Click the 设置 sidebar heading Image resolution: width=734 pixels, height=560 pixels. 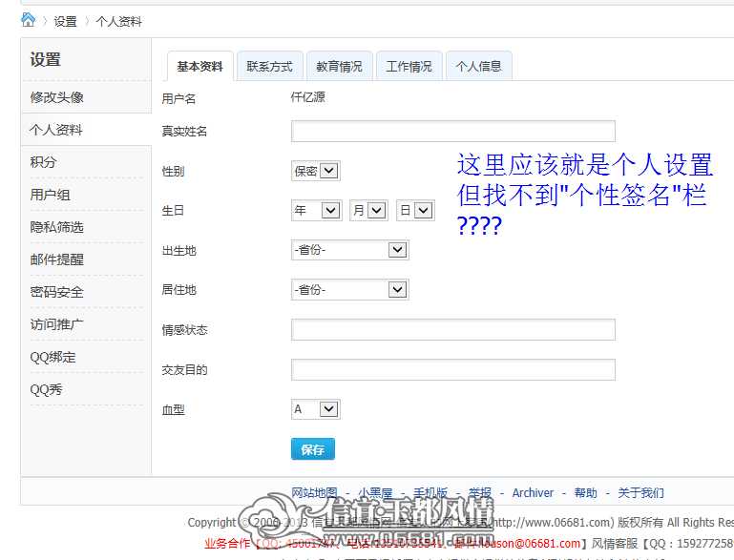(46, 60)
